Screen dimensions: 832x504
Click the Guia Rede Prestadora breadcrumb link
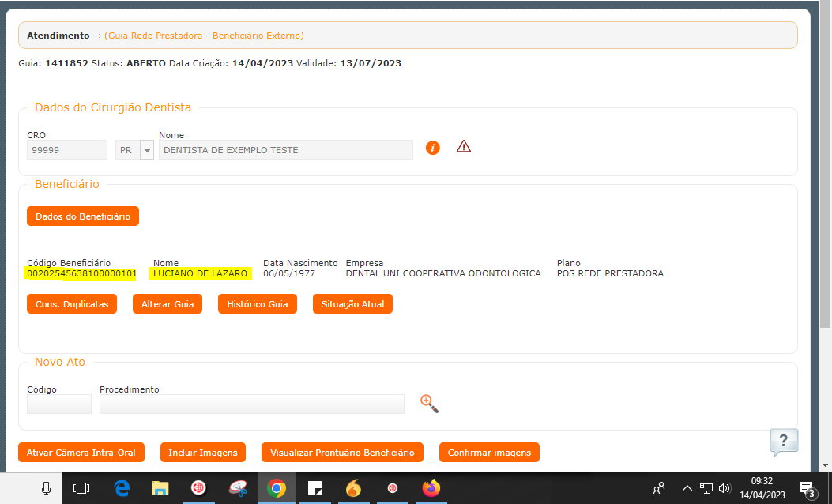pos(204,36)
